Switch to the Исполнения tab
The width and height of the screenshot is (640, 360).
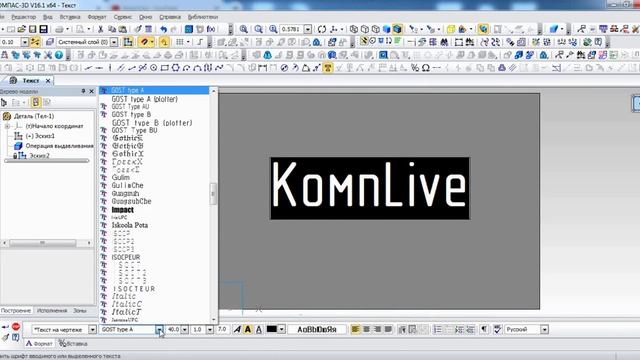[52, 311]
